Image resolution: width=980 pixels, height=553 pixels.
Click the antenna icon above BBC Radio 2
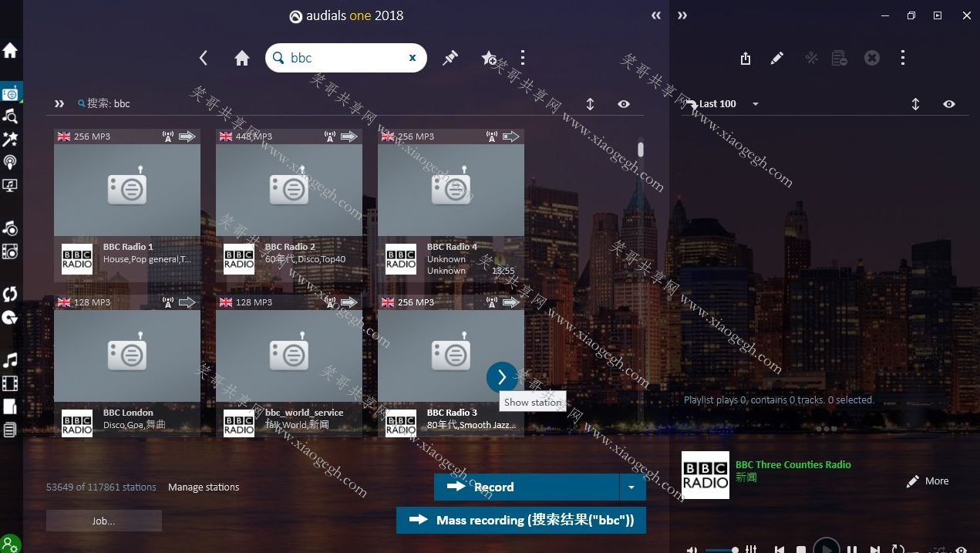(330, 137)
